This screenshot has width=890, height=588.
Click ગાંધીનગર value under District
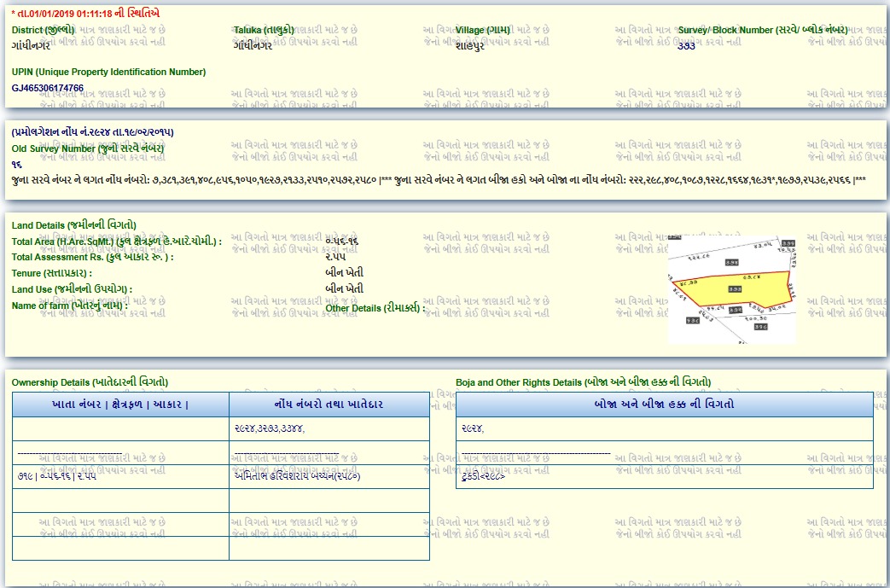[x=31, y=45]
